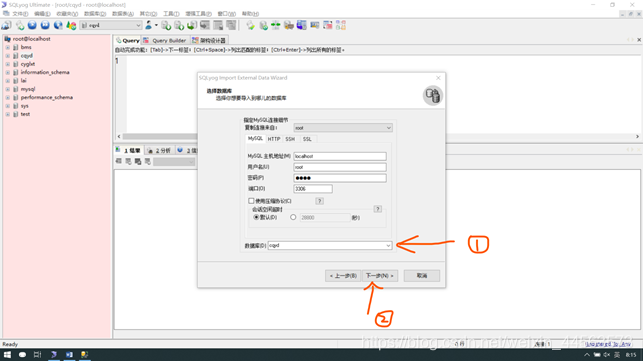Click the blue monitor toolbar icon
Viewport: 643px width, 361px height.
(x=302, y=25)
